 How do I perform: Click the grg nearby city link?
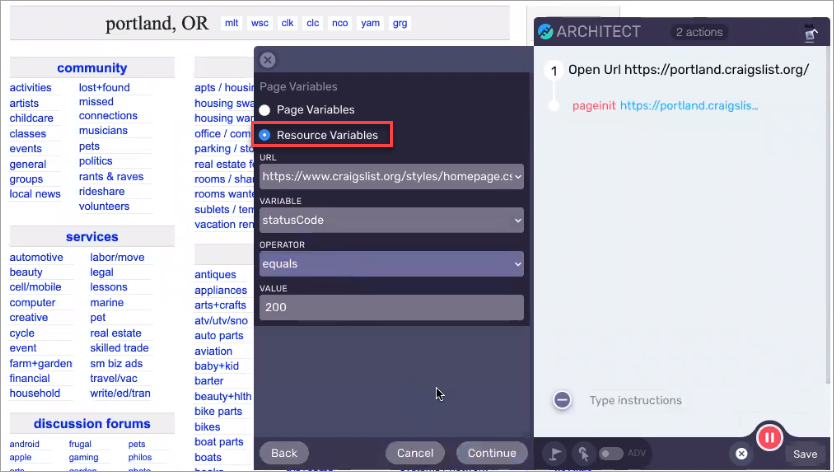click(x=400, y=23)
